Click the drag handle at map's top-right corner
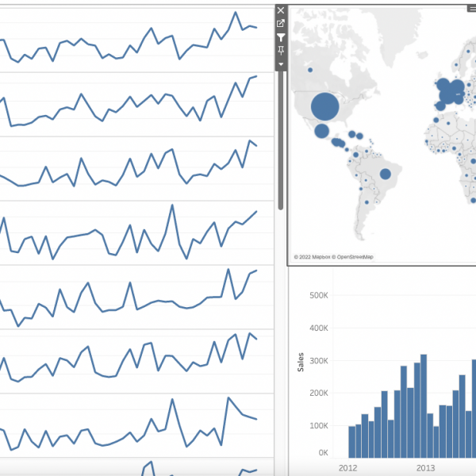 (x=471, y=8)
